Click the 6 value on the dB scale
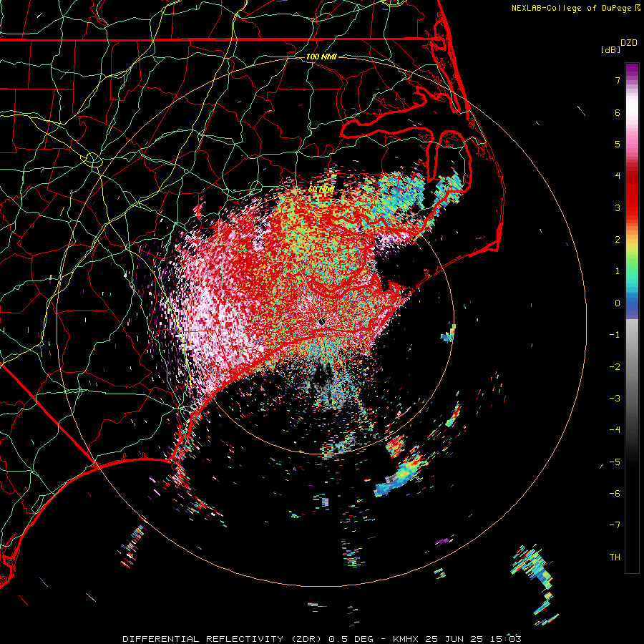This screenshot has height=644, width=644. pos(618,112)
